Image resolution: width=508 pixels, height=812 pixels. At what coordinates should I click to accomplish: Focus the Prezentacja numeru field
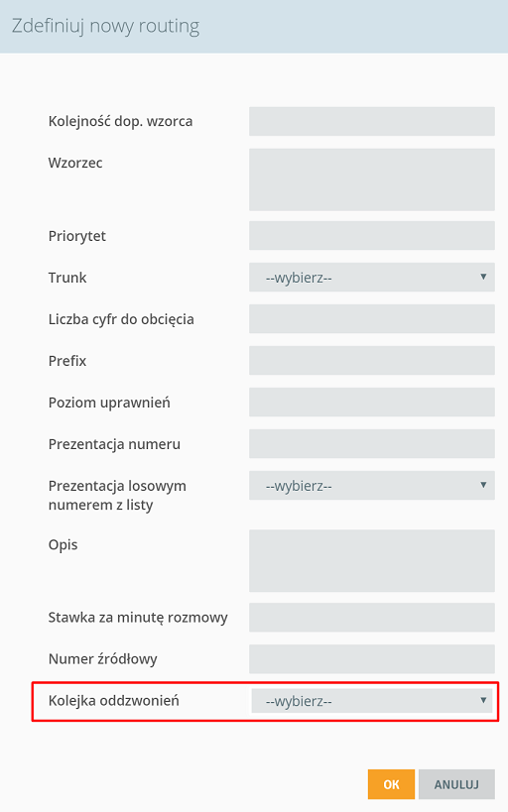372,444
